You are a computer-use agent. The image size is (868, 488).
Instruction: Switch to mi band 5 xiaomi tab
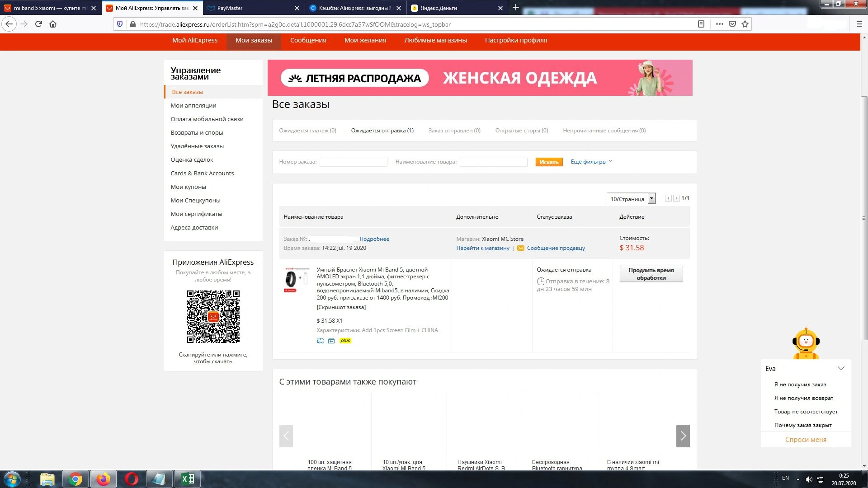[x=51, y=8]
